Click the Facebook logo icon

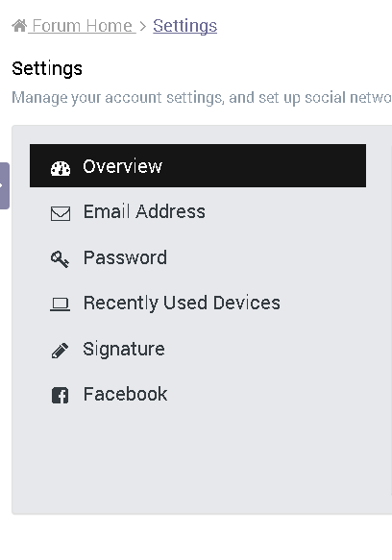pos(60,396)
